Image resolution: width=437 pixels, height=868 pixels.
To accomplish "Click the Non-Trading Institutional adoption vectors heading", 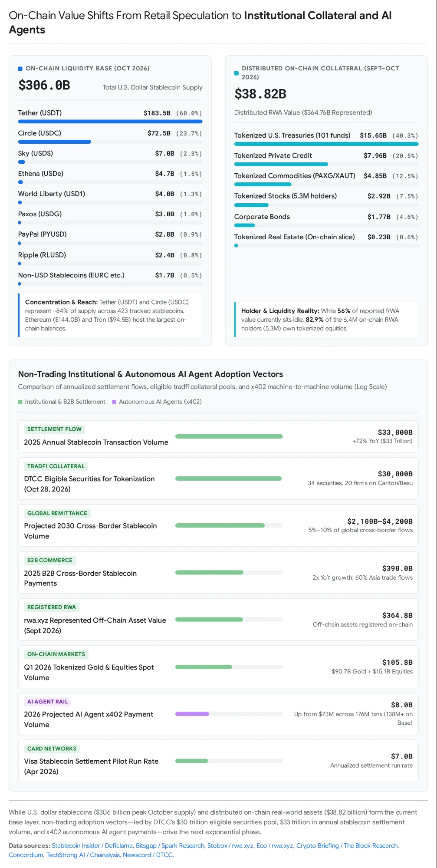I will [x=151, y=374].
